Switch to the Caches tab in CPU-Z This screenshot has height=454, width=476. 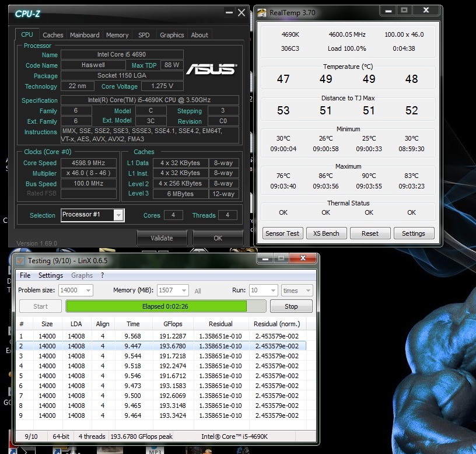[x=53, y=35]
